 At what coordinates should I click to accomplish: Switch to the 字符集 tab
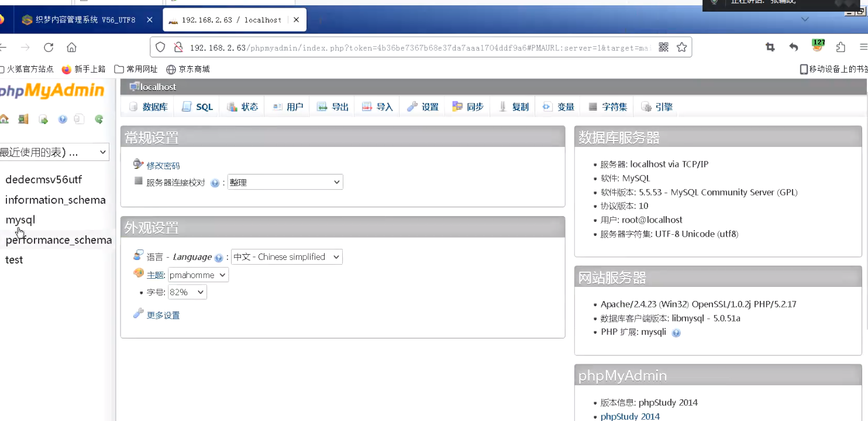click(607, 107)
